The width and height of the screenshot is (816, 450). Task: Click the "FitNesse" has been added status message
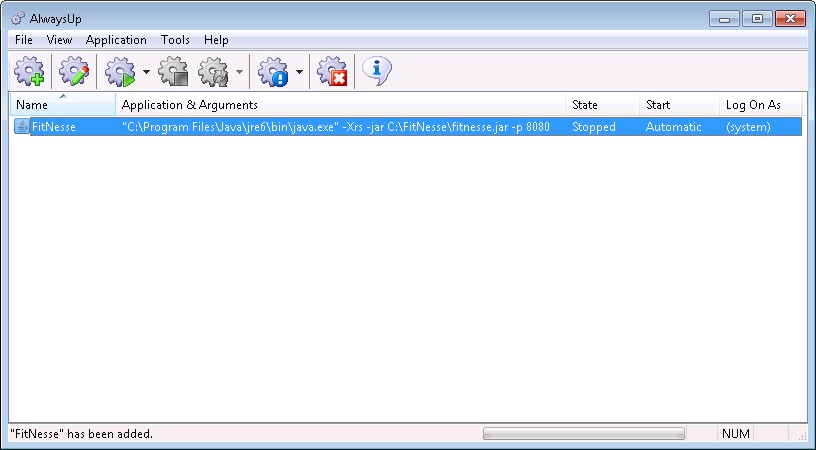click(x=81, y=434)
